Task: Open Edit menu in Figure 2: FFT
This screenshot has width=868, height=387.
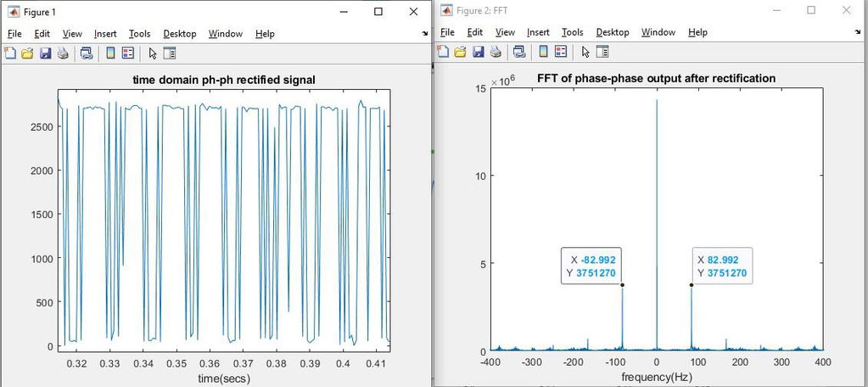Action: click(x=475, y=32)
